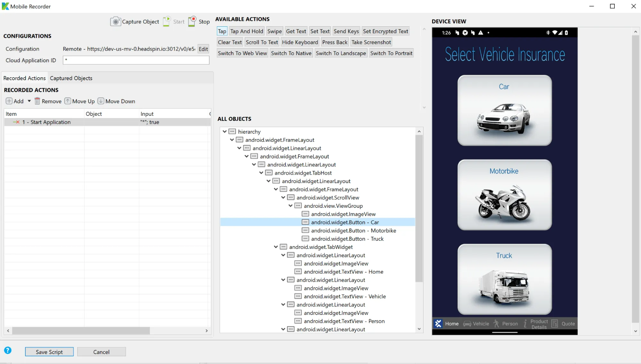The width and height of the screenshot is (641, 364).
Task: Open the Recorded Actions tab
Action: pos(24,78)
